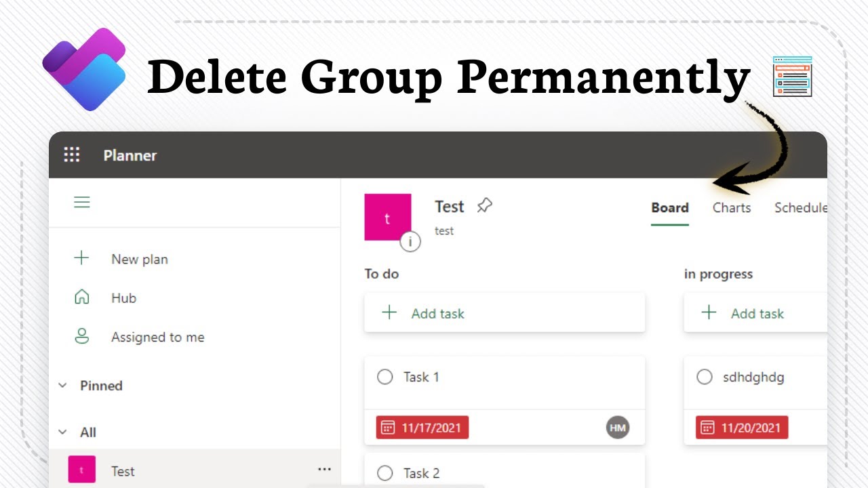Click the calendar icon on 11/17/2021 date
This screenshot has width=868, height=488.
(388, 428)
